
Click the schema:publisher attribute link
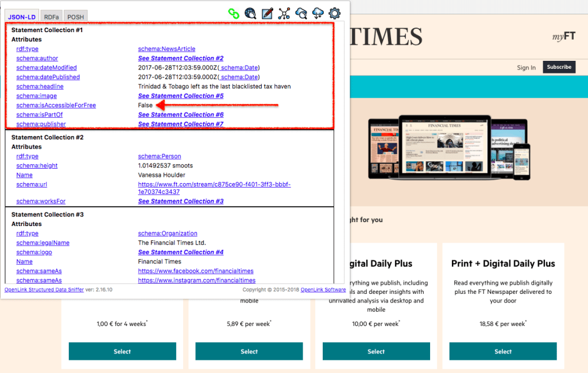41,124
